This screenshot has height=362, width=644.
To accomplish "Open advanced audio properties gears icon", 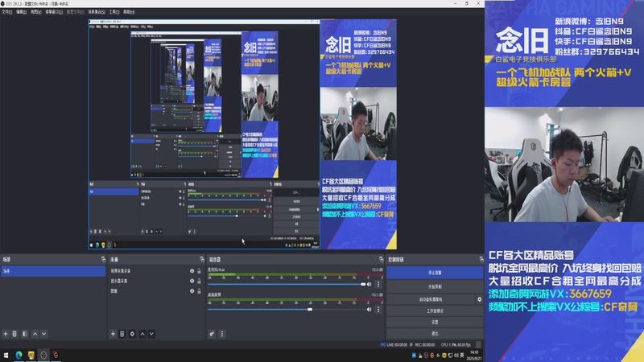I will (x=212, y=334).
